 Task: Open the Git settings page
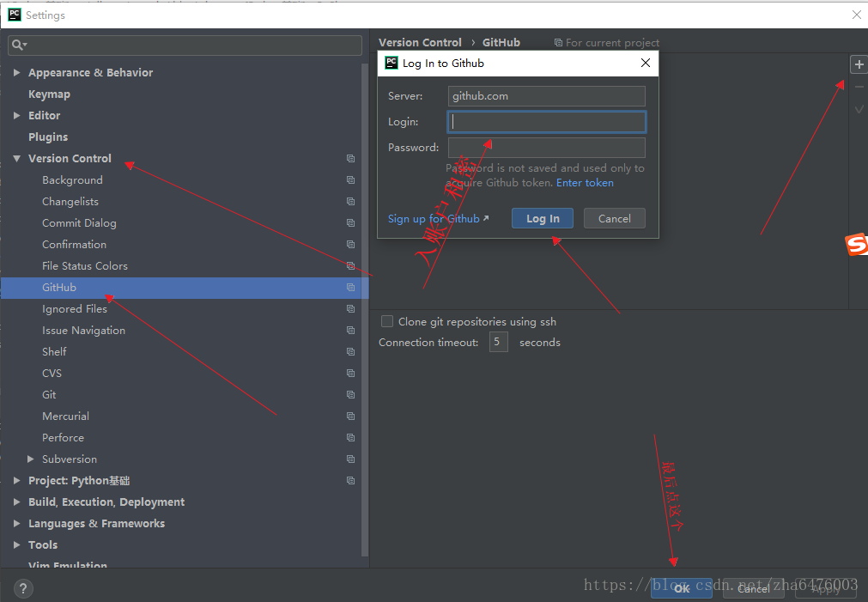(49, 394)
